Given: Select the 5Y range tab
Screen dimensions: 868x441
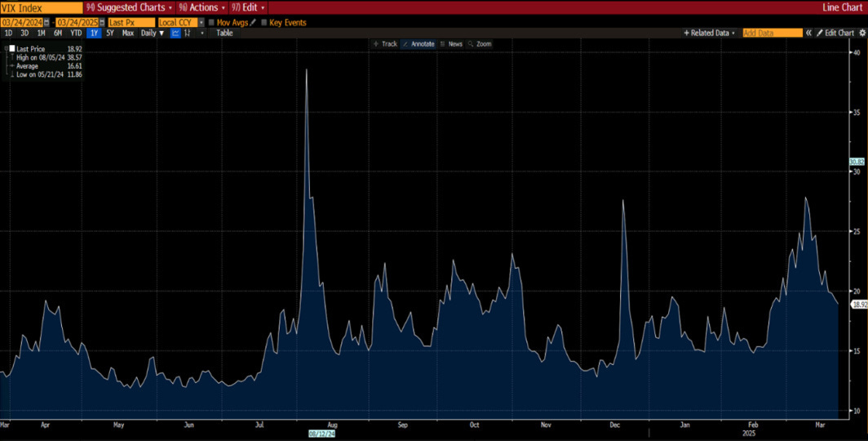Looking at the screenshot, I should 110,33.
